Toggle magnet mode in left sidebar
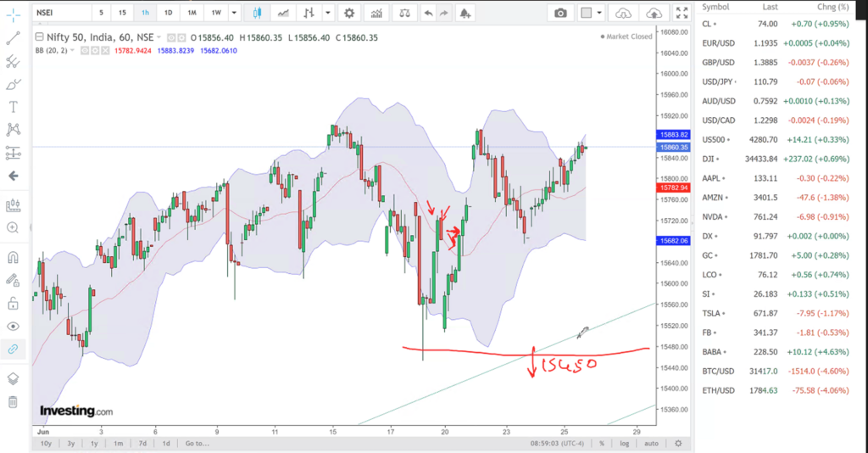 click(x=13, y=257)
